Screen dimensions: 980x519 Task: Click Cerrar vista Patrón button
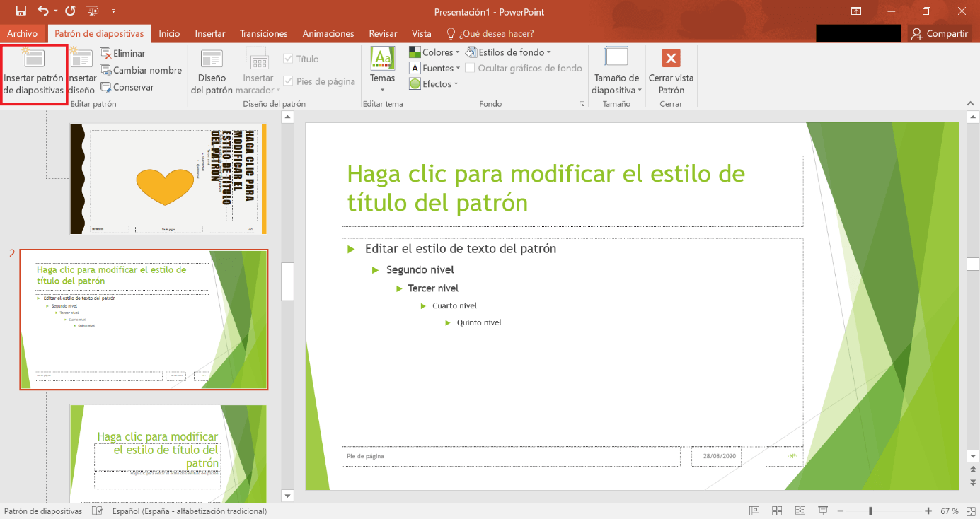(x=671, y=71)
